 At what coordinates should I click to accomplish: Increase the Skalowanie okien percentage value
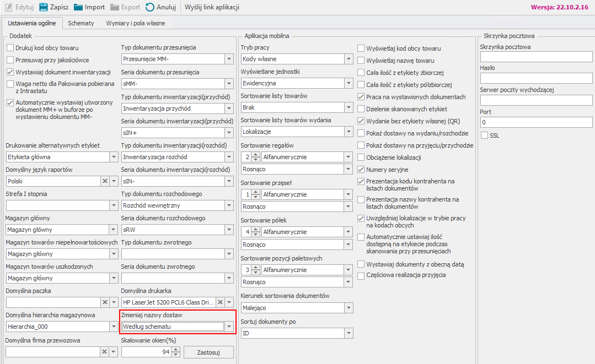(175, 350)
